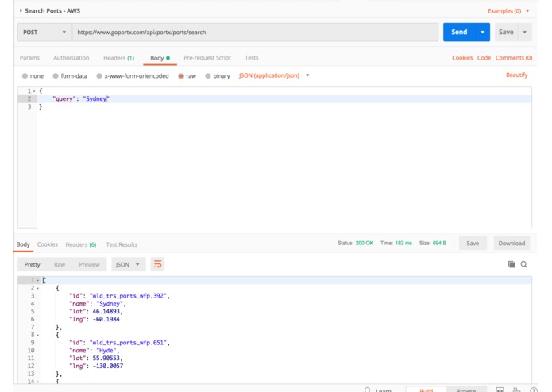Screen dimensions: 552x392
Task: Click the 46.14893 lat value
Action: tap(106, 312)
